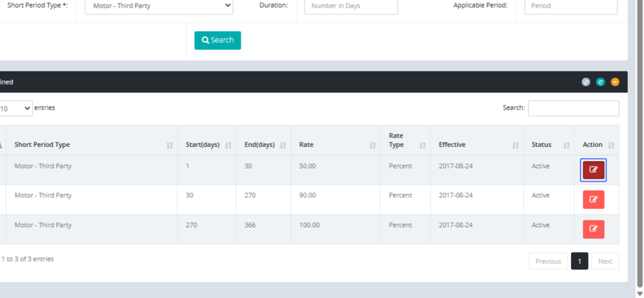The height and width of the screenshot is (298, 644).
Task: Click the Applicable Period input field
Action: coord(570,6)
